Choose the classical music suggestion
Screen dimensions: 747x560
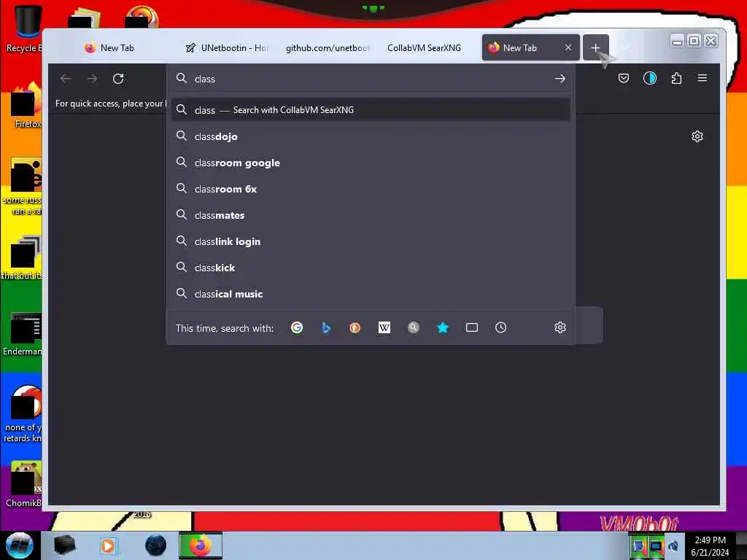[371, 294]
